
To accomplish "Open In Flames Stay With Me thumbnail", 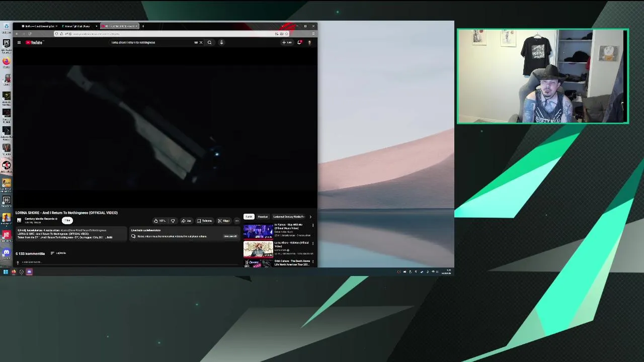I will [x=258, y=232].
